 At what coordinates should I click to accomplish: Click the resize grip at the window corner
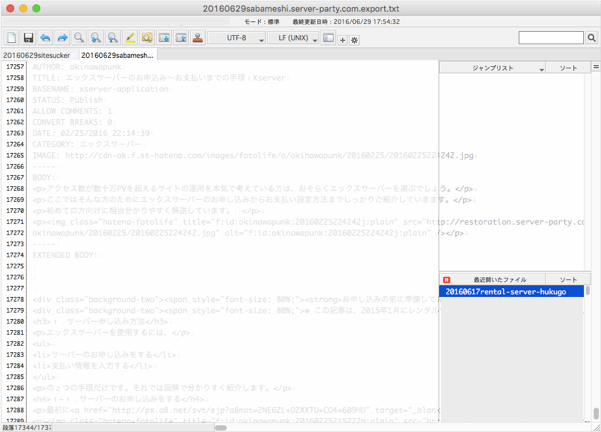tap(596, 427)
